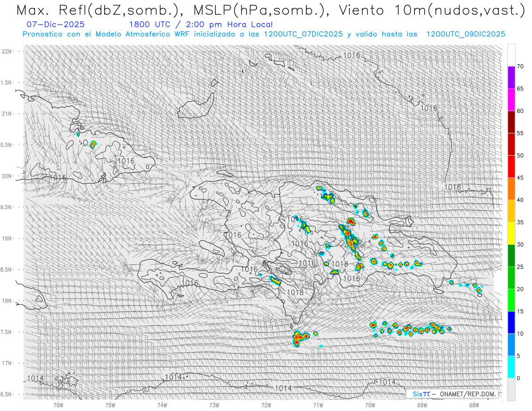Pick the yellow 30–35 dBZ colorbar band
This screenshot has width=532, height=411.
pyautogui.click(x=511, y=233)
